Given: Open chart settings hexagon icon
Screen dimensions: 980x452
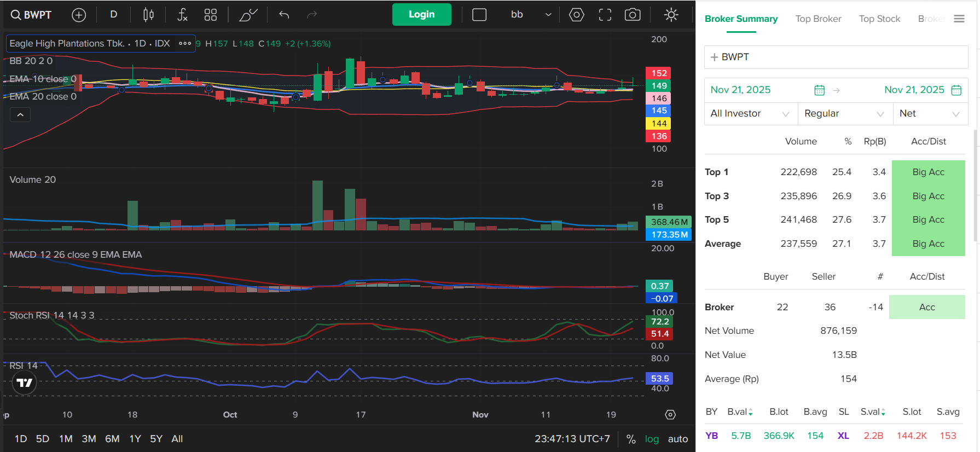Looking at the screenshot, I should pos(576,15).
